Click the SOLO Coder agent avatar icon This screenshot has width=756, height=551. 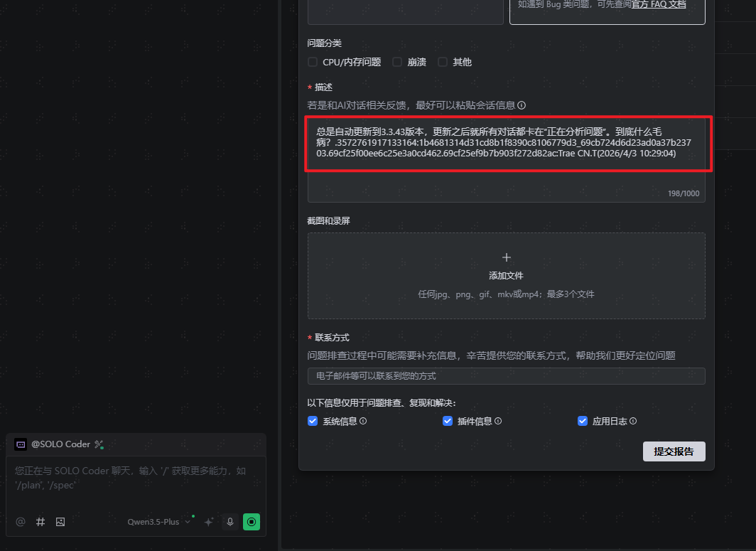pyautogui.click(x=21, y=444)
